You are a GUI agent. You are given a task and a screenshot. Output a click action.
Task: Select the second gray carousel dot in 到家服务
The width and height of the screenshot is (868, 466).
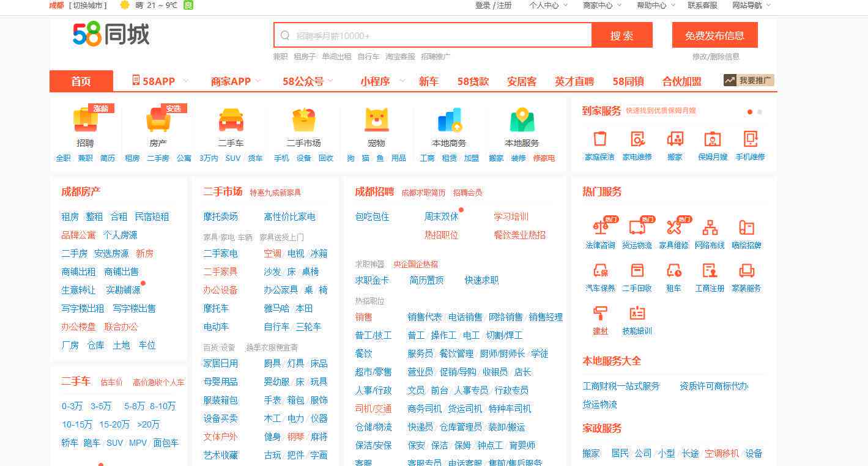click(x=760, y=112)
